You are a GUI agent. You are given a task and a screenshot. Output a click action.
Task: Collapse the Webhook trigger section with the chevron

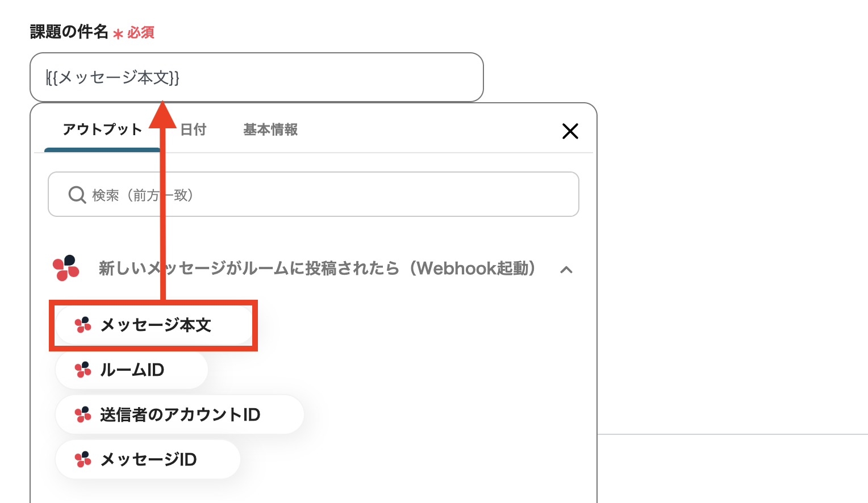[x=566, y=270]
